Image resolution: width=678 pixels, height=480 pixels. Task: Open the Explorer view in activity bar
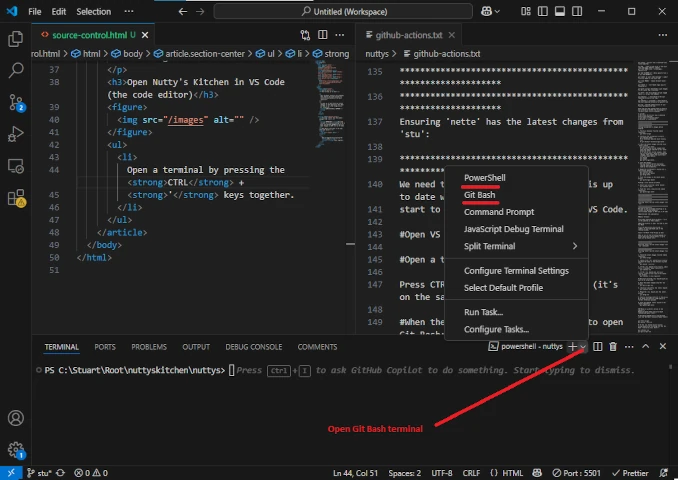(x=16, y=39)
